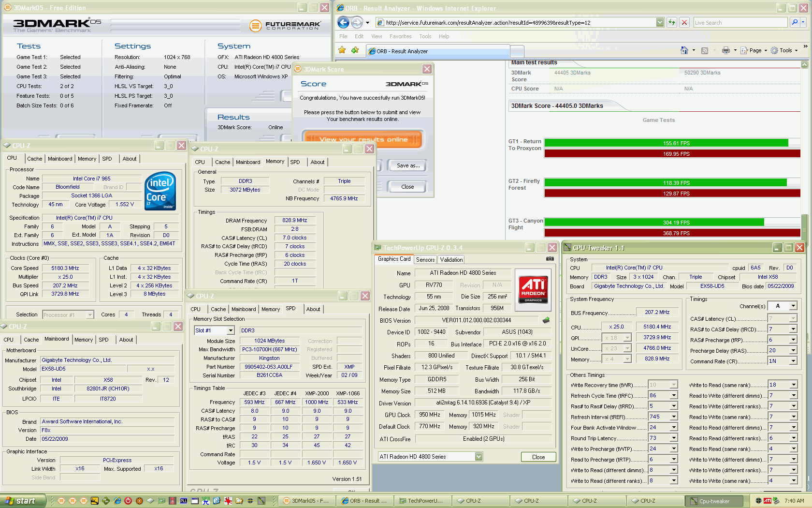Image resolution: width=812 pixels, height=508 pixels.
Task: Open a new blank tab in IE
Action: (x=517, y=51)
